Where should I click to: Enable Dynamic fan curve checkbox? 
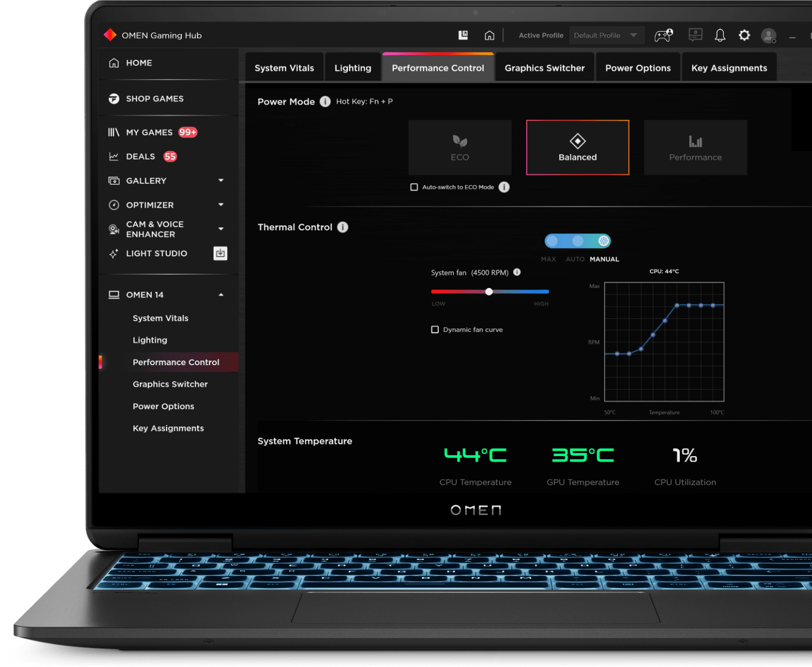(435, 330)
